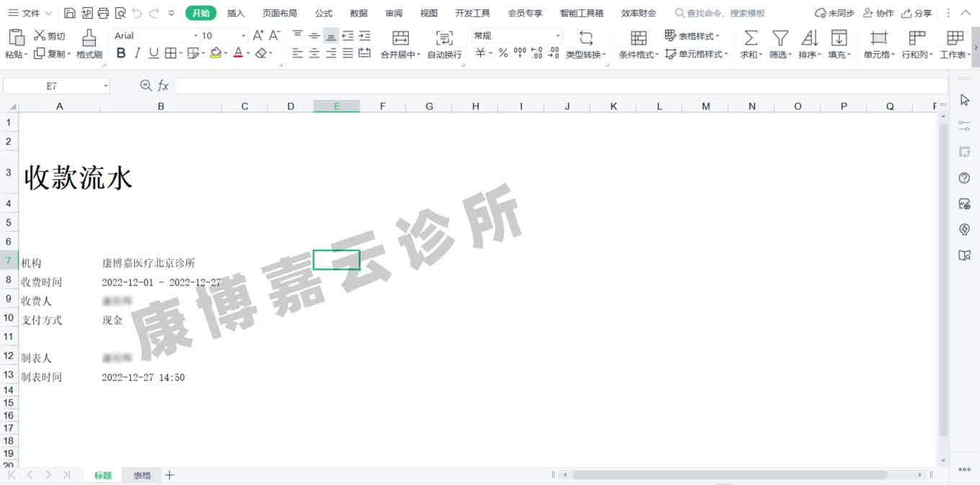Click the 协作 (Collaborate) button
This screenshot has height=485, width=980.
point(878,13)
